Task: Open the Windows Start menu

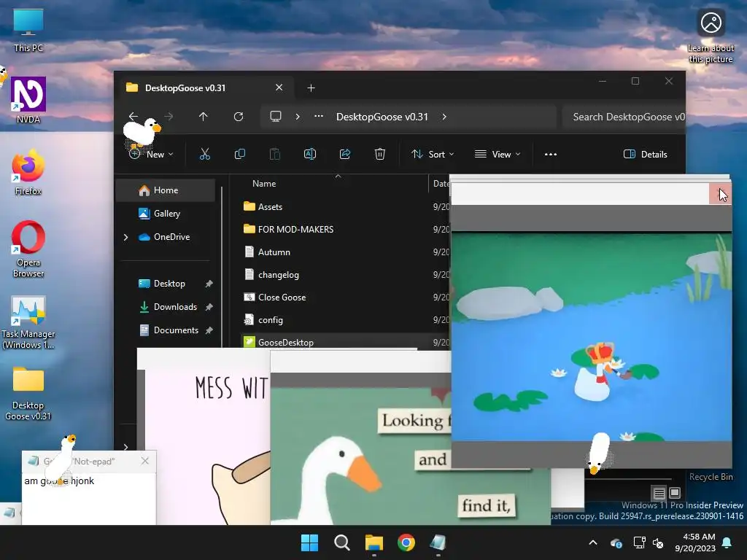Action: click(x=309, y=542)
